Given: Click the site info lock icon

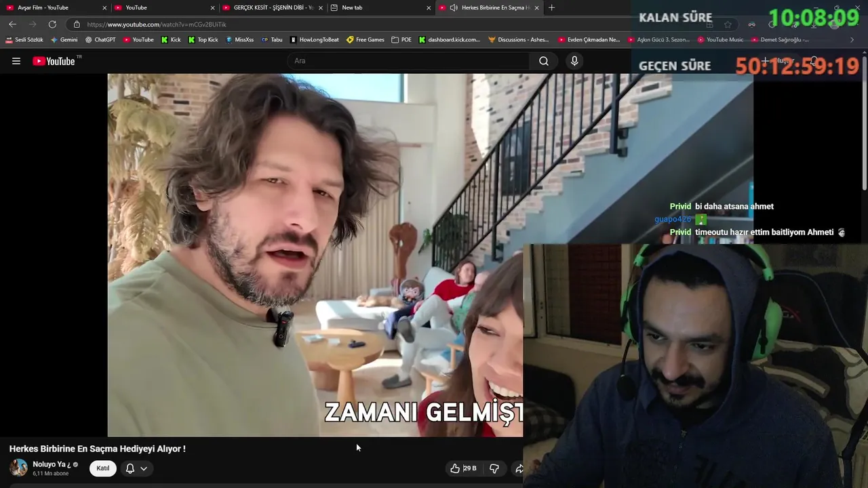Looking at the screenshot, I should (77, 24).
